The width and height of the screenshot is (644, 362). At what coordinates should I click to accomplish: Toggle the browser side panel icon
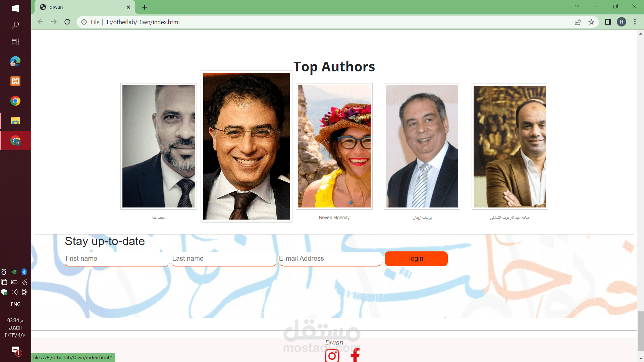(608, 22)
